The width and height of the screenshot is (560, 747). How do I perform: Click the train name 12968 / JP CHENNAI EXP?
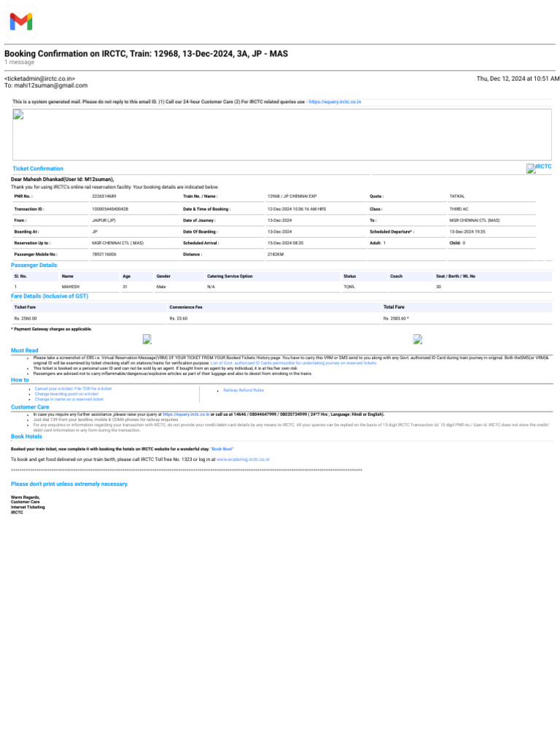(x=292, y=196)
